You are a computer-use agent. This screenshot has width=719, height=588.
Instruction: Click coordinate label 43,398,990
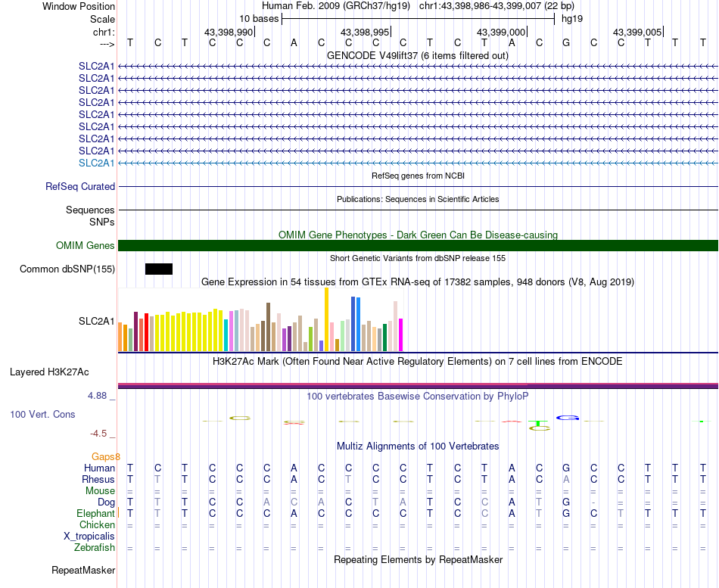[x=229, y=32]
